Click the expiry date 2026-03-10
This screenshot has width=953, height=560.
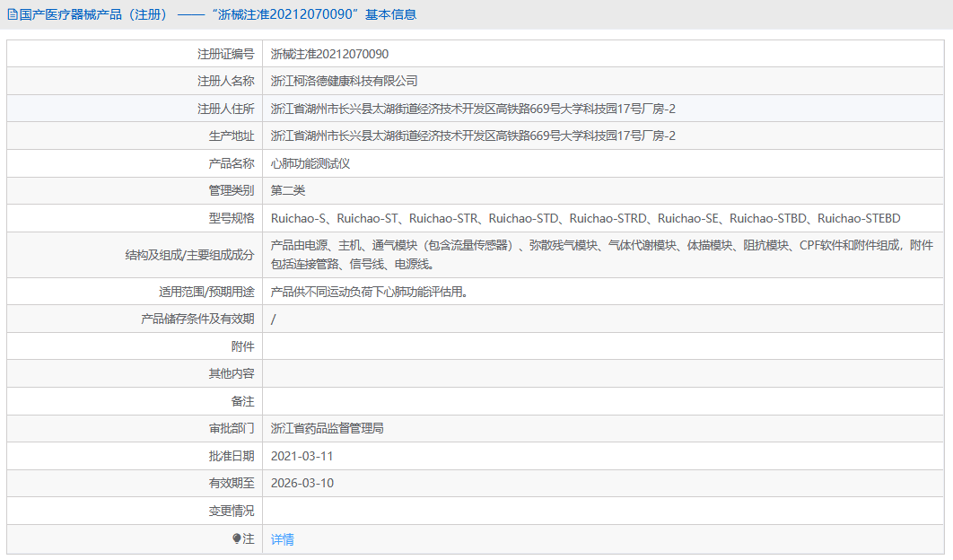pyautogui.click(x=302, y=484)
